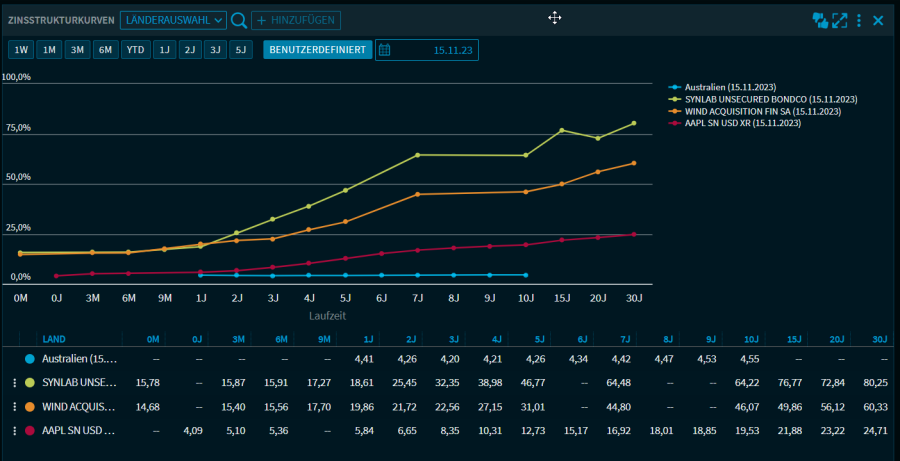Screen dimensions: 900x461
Task: Click the Hinzufügen button
Action: tap(295, 20)
